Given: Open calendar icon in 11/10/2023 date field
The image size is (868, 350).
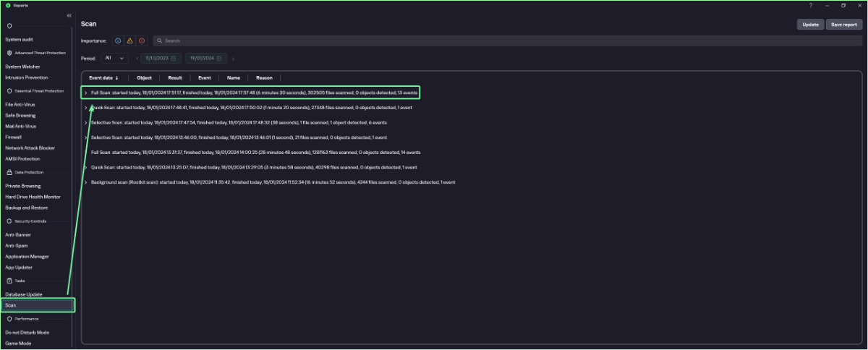Looking at the screenshot, I should [174, 59].
